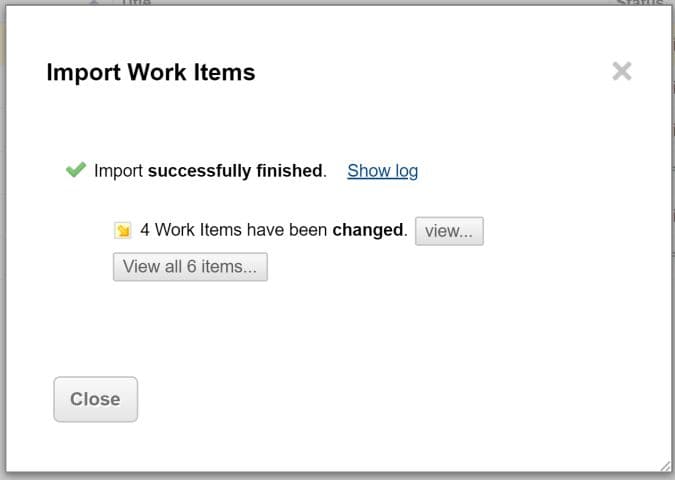Click the Title column header behind dialog

coord(136,3)
